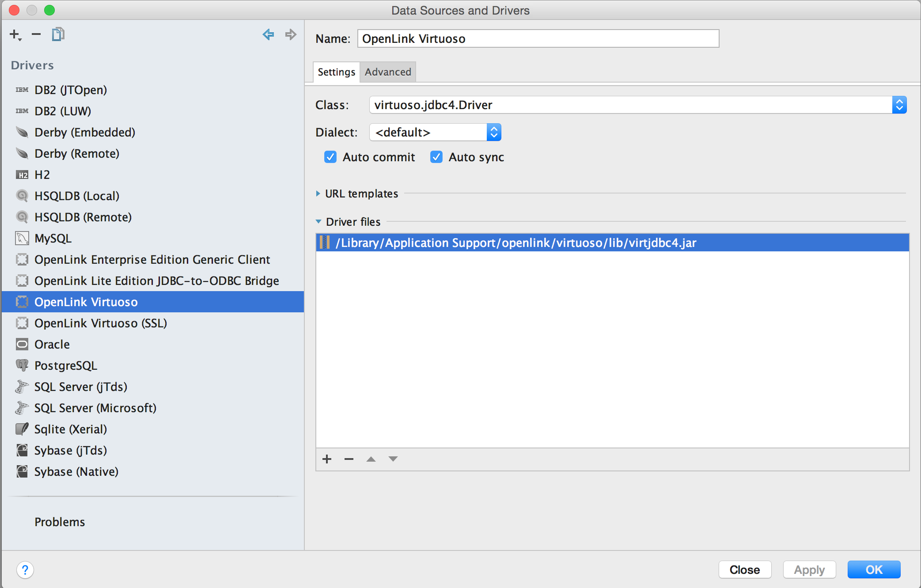Select the virtjdbc4.jar driver file row

[612, 243]
